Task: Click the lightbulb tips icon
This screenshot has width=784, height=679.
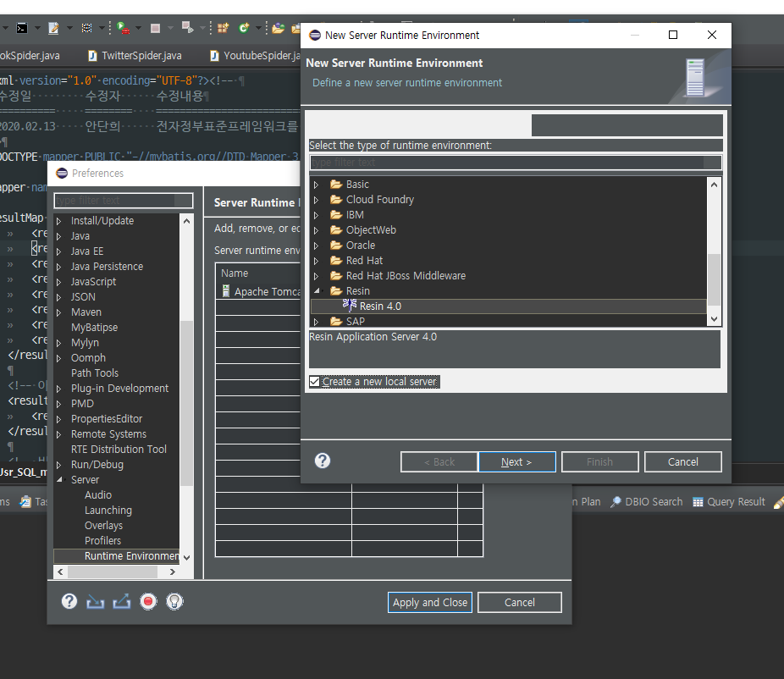Action: [x=174, y=601]
